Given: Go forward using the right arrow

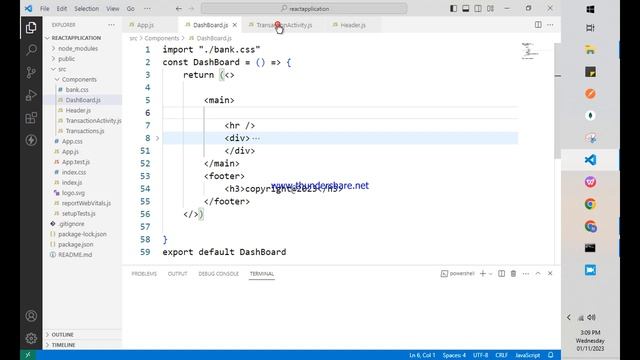Looking at the screenshot, I should (191, 9).
